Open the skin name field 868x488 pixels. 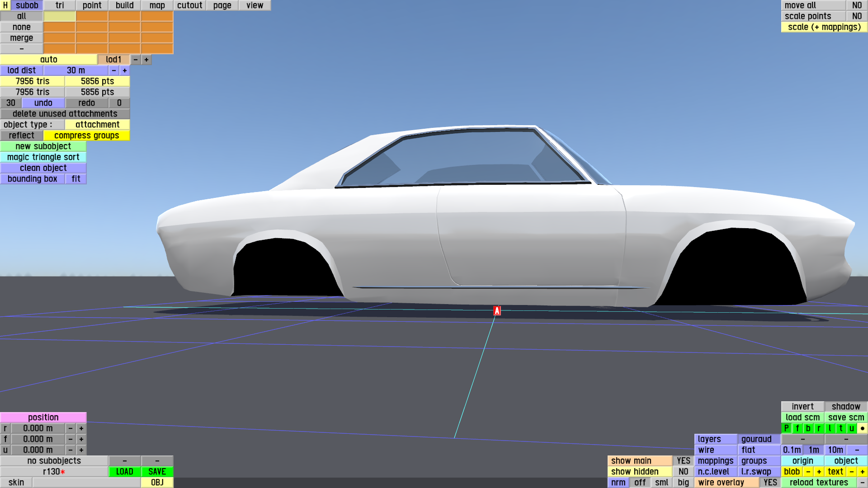point(86,482)
